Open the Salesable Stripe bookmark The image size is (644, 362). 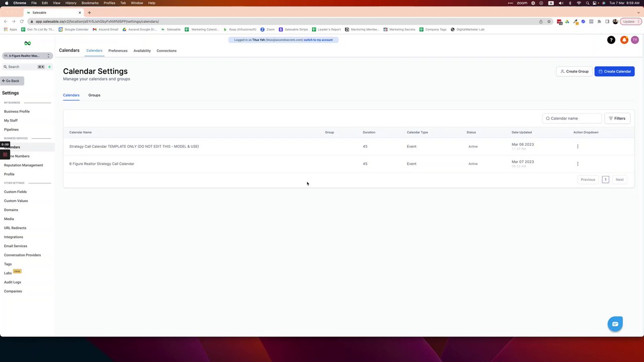[x=293, y=30]
